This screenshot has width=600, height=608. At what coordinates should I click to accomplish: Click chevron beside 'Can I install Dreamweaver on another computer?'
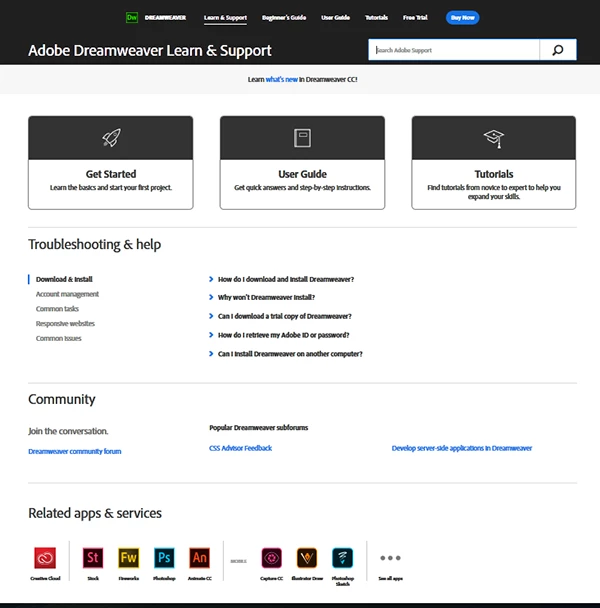[x=211, y=354]
